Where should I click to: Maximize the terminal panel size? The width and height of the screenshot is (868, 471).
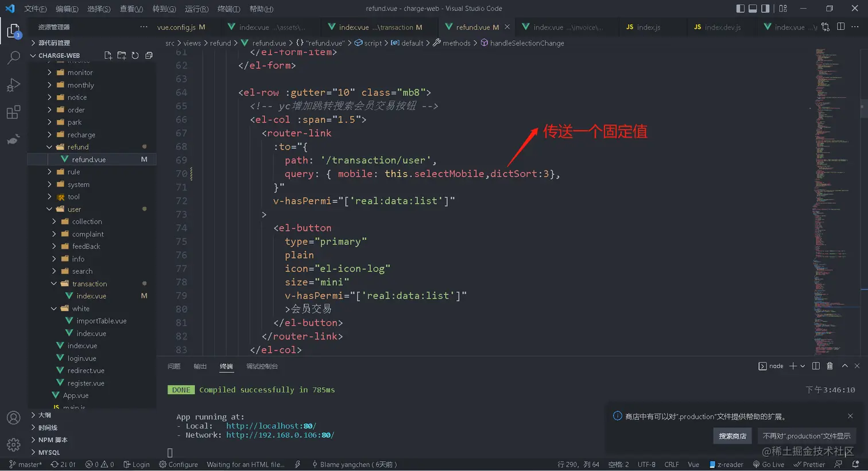coord(844,366)
